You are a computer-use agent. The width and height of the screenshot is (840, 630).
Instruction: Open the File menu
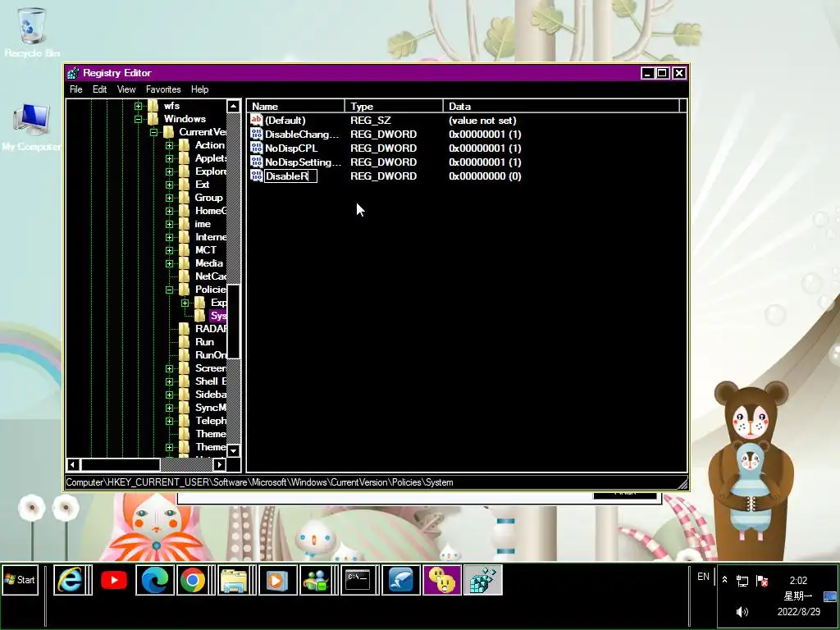[76, 89]
